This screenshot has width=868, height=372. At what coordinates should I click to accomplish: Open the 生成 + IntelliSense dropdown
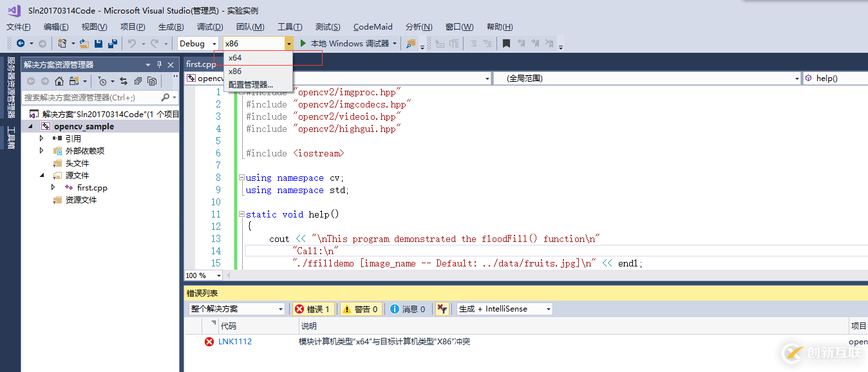click(505, 309)
